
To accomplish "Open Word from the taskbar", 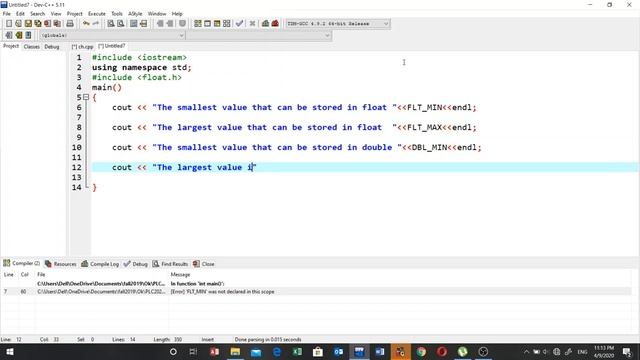I will pyautogui.click(x=380, y=351).
